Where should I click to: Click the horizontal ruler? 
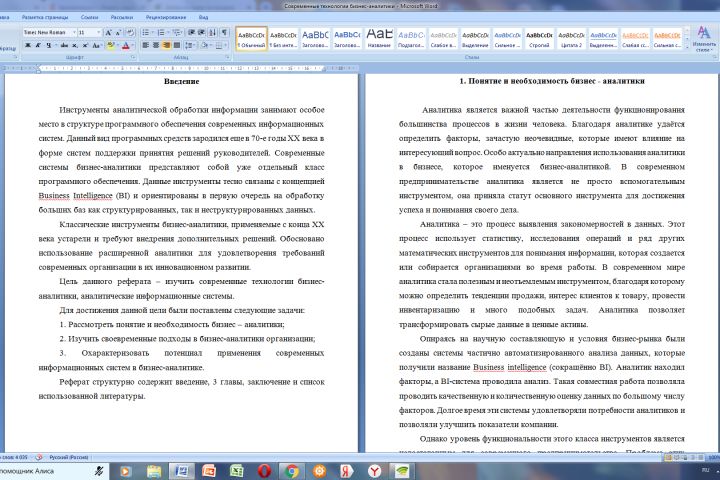click(x=181, y=68)
